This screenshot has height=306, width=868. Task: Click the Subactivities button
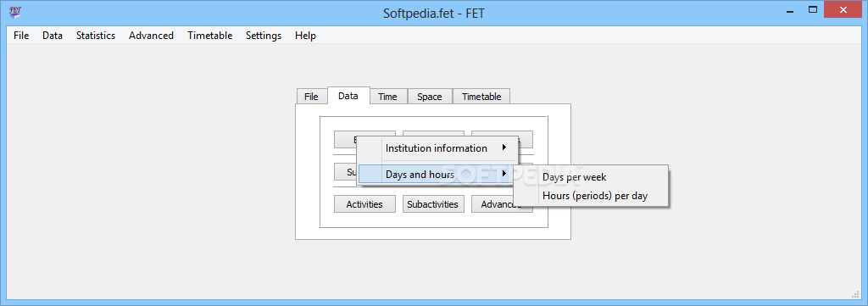pos(433,203)
